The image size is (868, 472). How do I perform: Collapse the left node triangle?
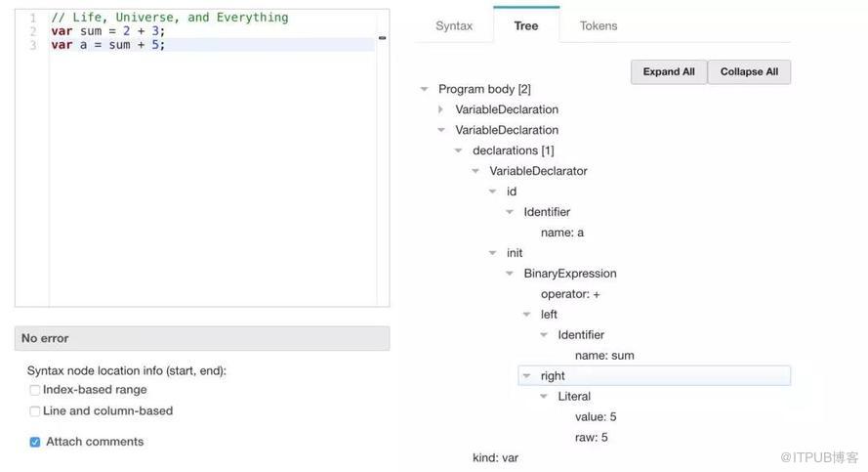(x=527, y=315)
